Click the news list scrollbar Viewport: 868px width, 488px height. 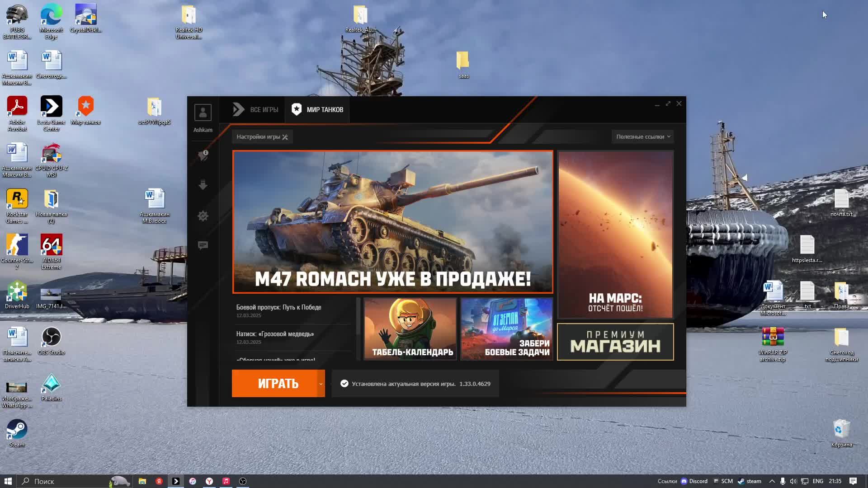(358, 316)
